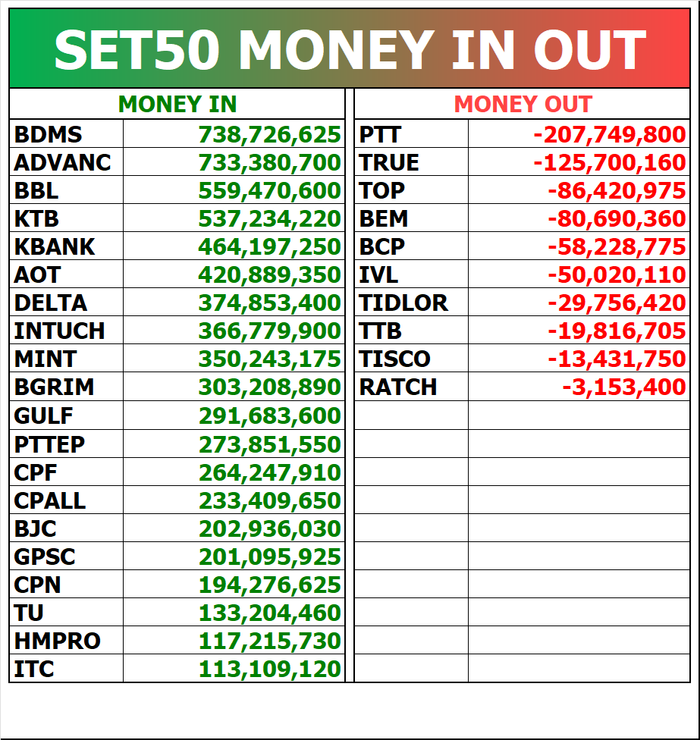Select the GULF value 291,683,600
Viewport: 700px width, 740px height.
(269, 415)
